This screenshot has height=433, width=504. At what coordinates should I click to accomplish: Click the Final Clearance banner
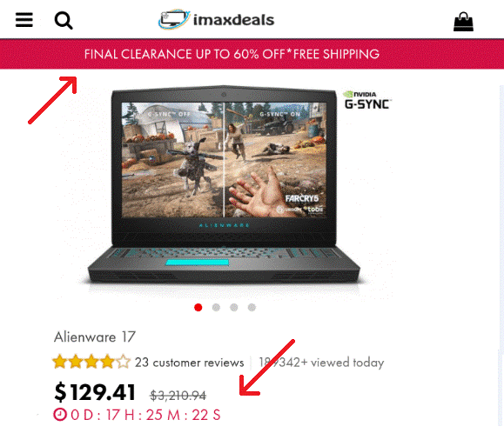[x=252, y=54]
